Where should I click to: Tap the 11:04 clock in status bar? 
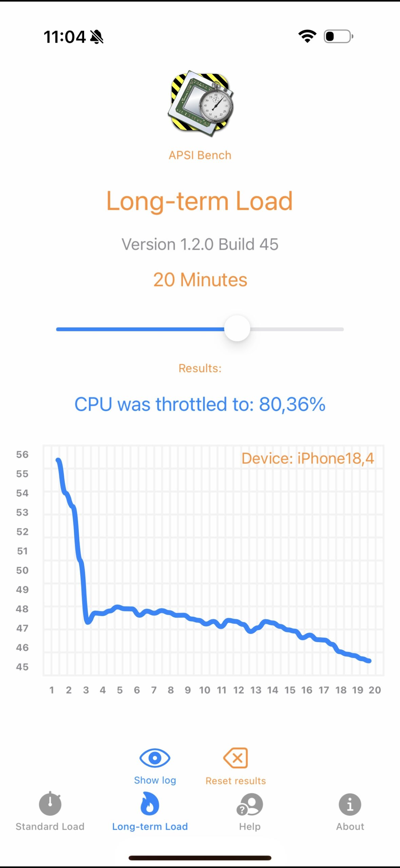point(64,37)
